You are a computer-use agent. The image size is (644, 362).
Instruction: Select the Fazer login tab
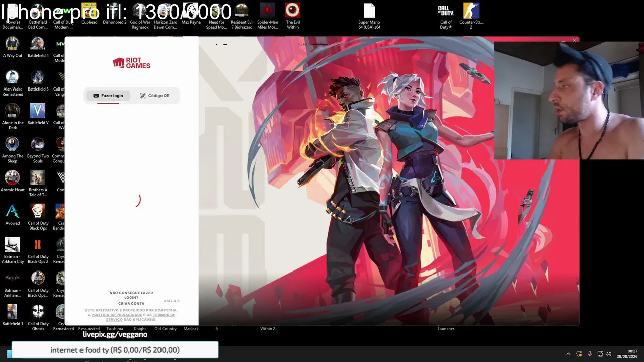coord(108,96)
